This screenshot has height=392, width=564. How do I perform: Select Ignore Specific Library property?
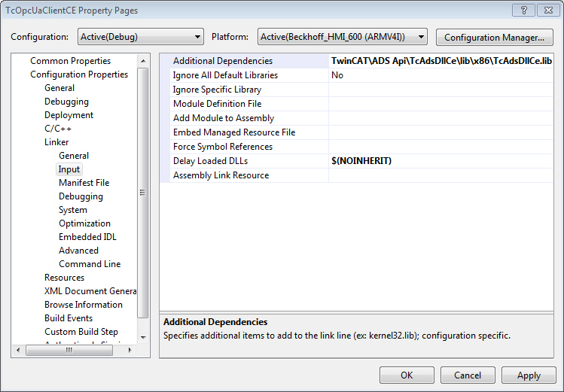click(x=250, y=90)
